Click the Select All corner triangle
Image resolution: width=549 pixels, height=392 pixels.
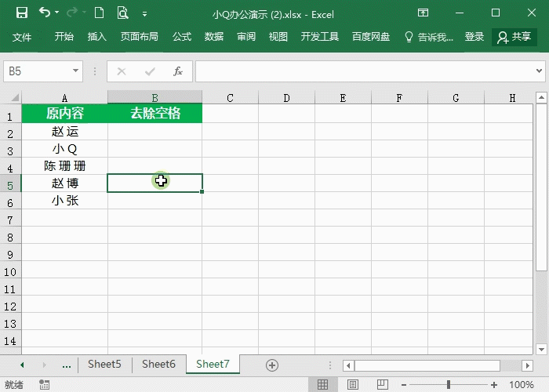tap(15, 97)
